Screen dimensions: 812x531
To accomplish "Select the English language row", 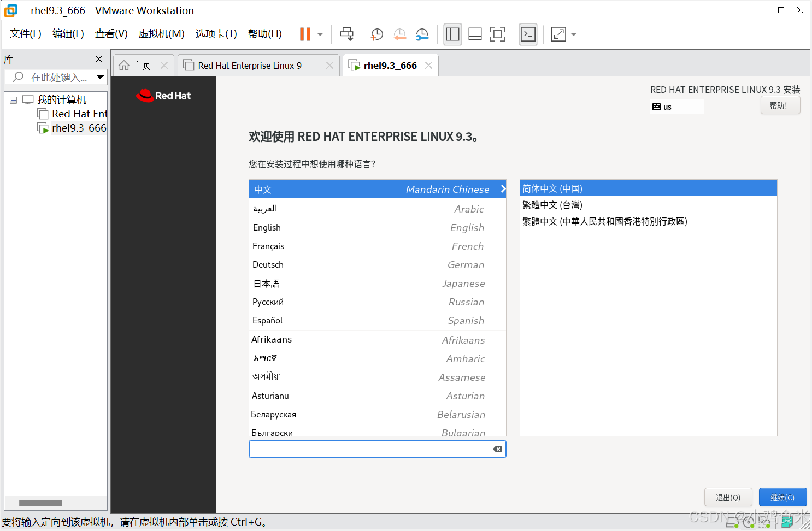I will click(x=378, y=227).
